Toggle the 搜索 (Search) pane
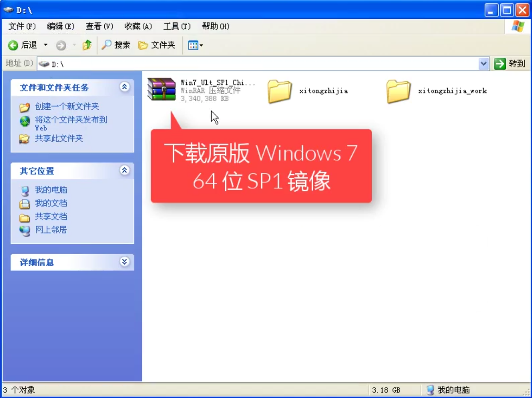The height and width of the screenshot is (398, 532). tap(116, 45)
